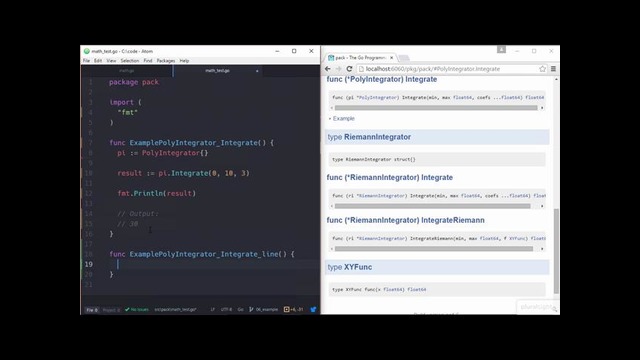
Task: Click the git branch icon in status bar
Action: click(251, 309)
